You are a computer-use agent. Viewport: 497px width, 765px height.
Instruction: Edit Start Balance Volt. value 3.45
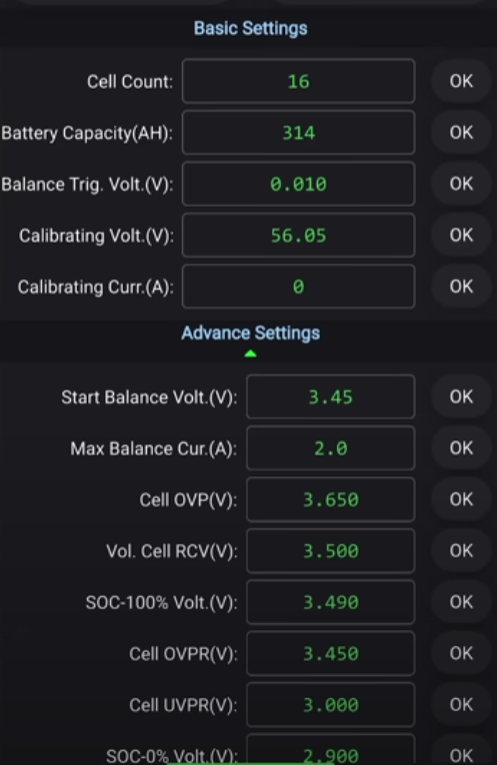[331, 397]
